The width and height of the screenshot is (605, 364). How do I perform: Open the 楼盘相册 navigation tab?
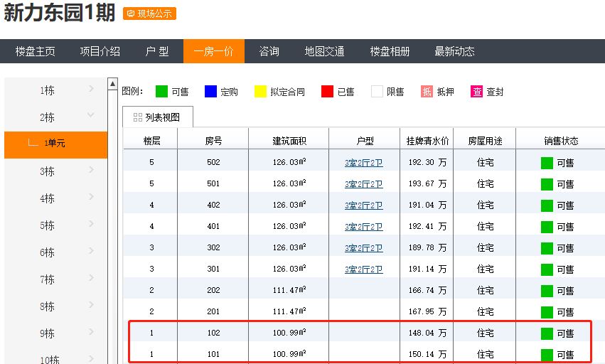[390, 51]
